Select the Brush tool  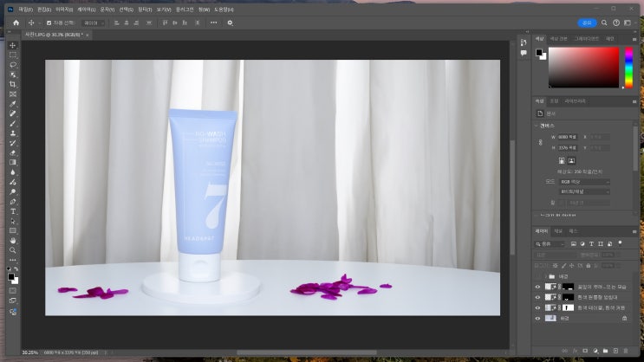(13, 124)
